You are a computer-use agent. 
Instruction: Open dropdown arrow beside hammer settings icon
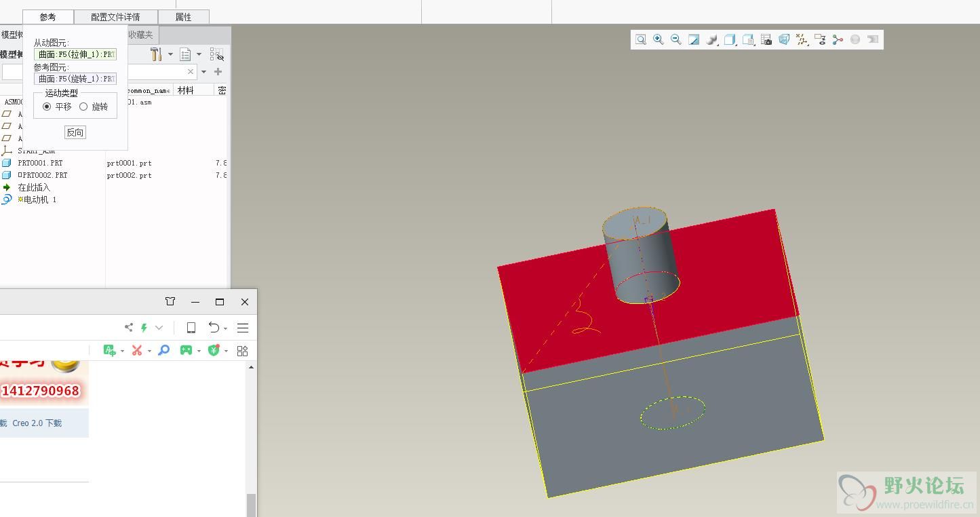click(170, 54)
